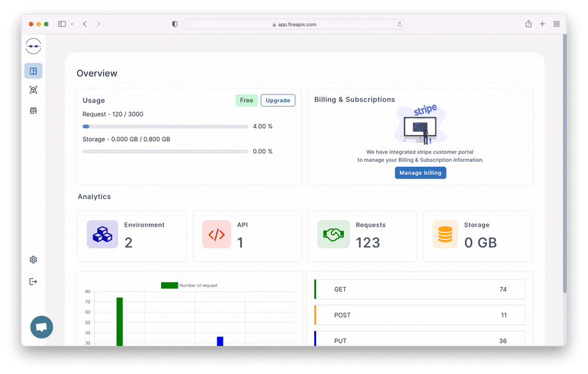
Task: Click the Storage database icon
Action: click(x=445, y=234)
